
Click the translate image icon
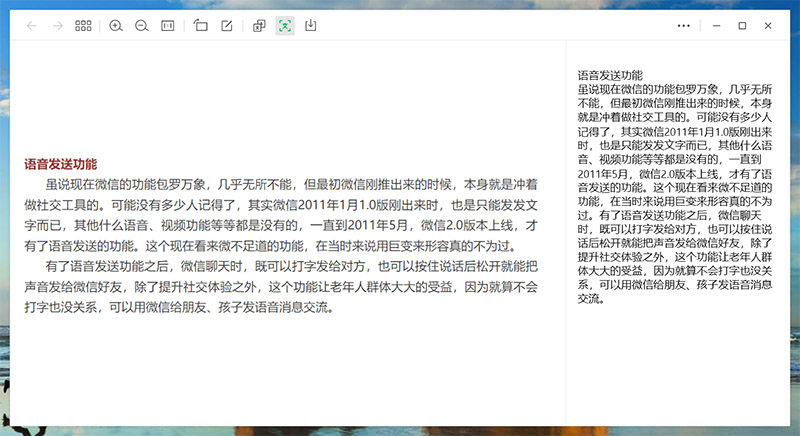point(259,25)
